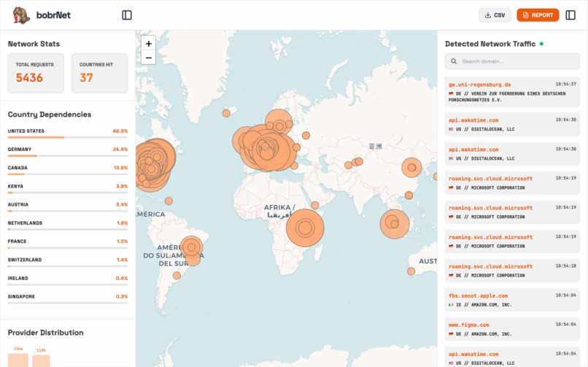Click the eastern China circle on the map

411,167
